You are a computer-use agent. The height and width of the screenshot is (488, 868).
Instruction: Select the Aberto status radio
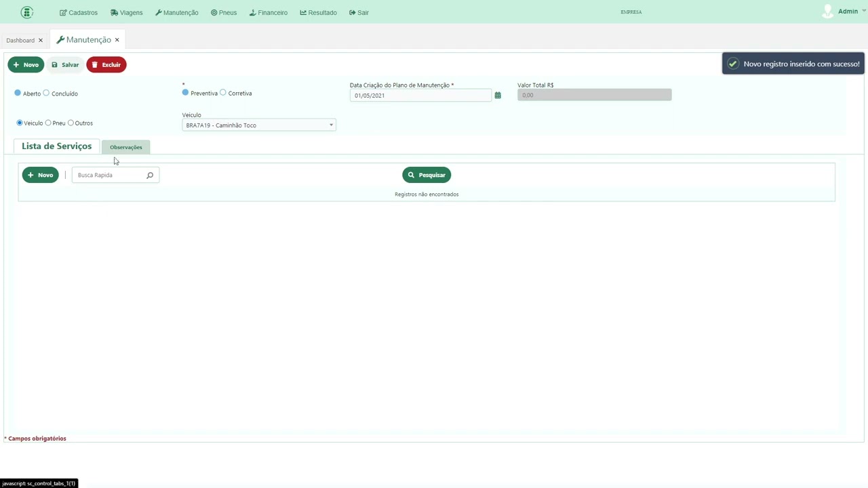[18, 93]
